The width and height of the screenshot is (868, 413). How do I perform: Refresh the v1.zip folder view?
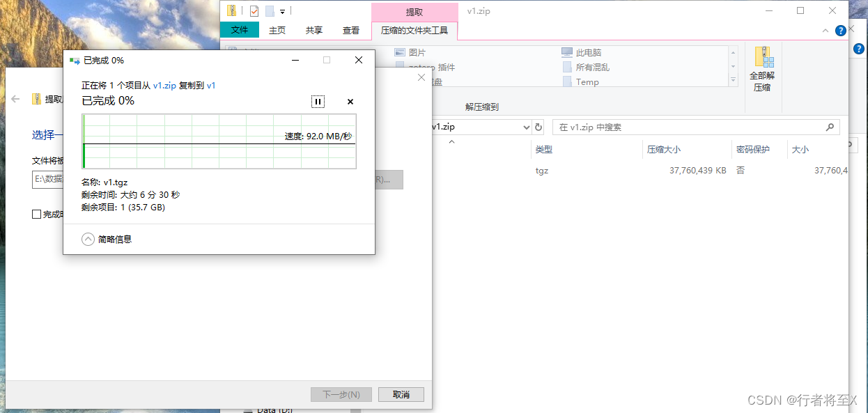pos(538,127)
